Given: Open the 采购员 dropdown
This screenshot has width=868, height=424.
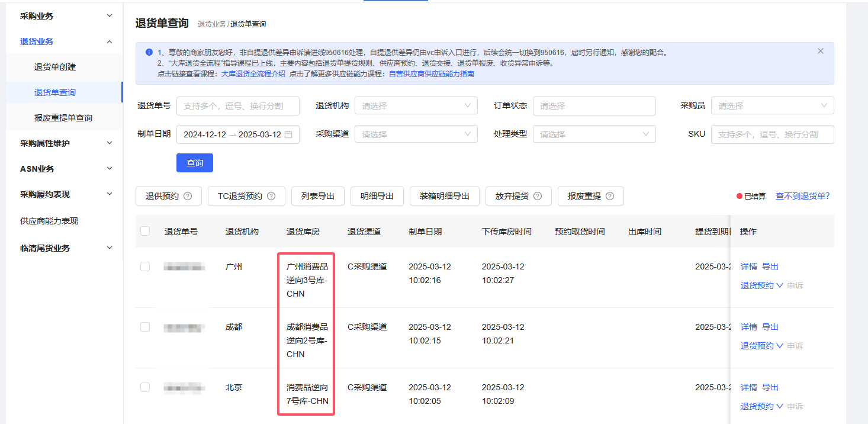Looking at the screenshot, I should (772, 106).
